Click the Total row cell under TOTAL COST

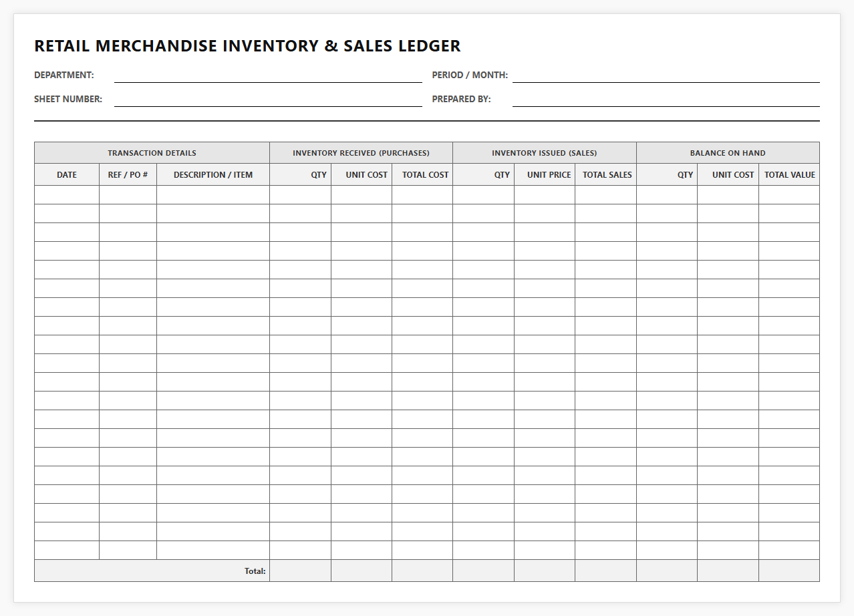422,571
